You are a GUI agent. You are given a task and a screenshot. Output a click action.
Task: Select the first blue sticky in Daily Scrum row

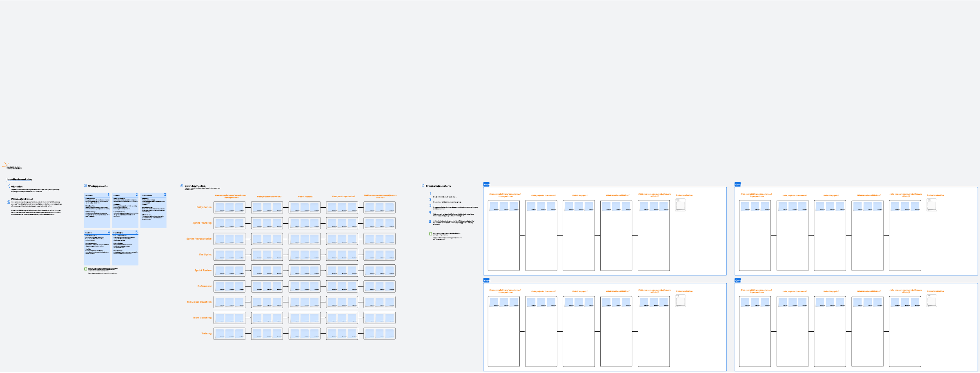point(220,207)
